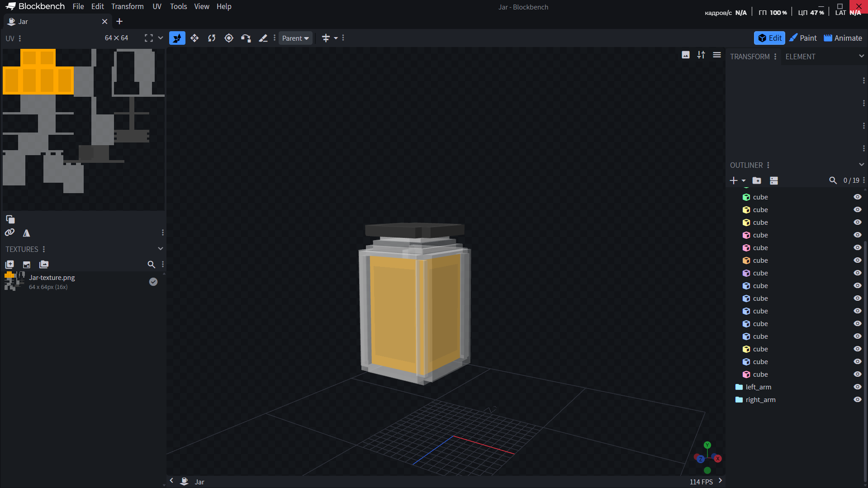The height and width of the screenshot is (488, 868).
Task: Hide the left_arm group
Action: click(x=857, y=387)
